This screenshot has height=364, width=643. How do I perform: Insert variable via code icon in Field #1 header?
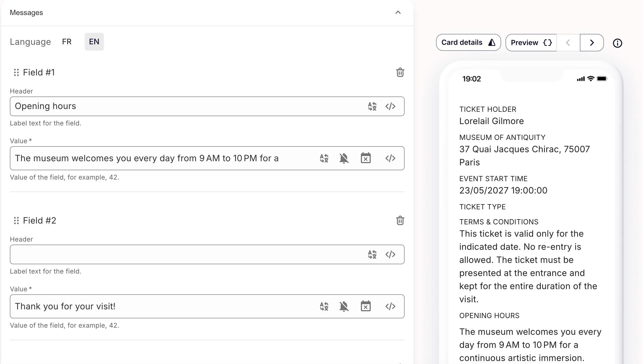coord(390,106)
